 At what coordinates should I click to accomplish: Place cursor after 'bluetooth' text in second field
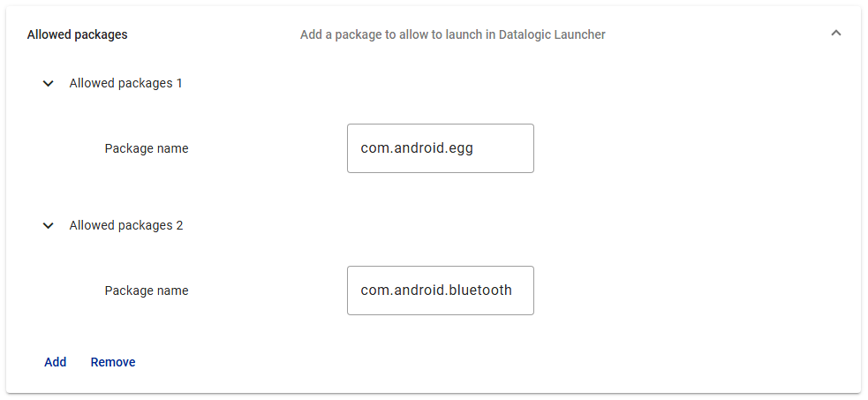click(513, 291)
